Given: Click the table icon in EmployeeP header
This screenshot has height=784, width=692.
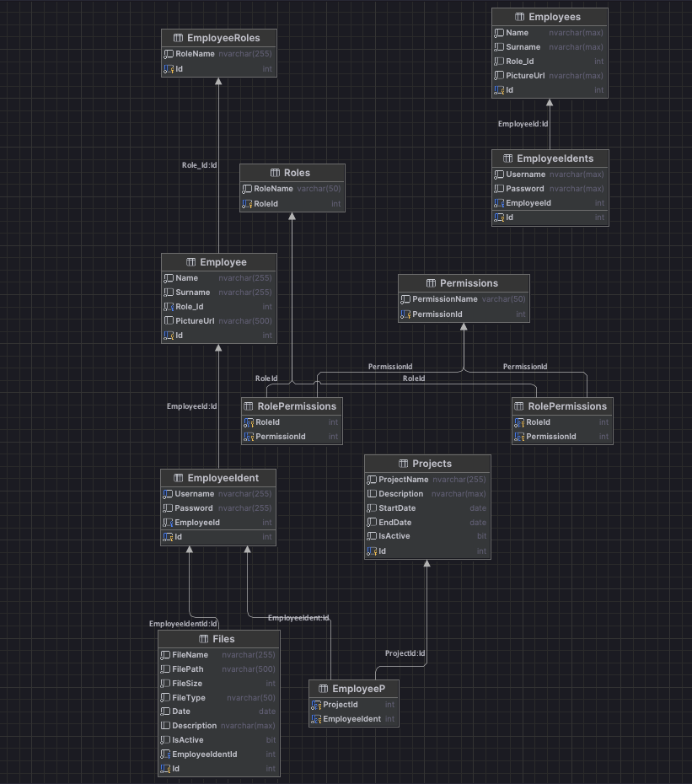Looking at the screenshot, I should (x=324, y=689).
